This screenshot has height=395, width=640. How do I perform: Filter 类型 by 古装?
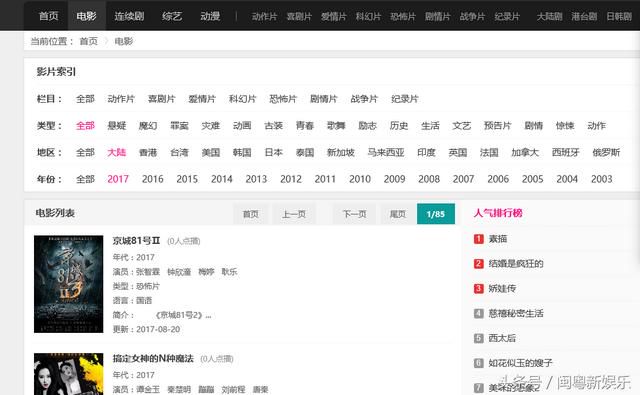point(273,126)
